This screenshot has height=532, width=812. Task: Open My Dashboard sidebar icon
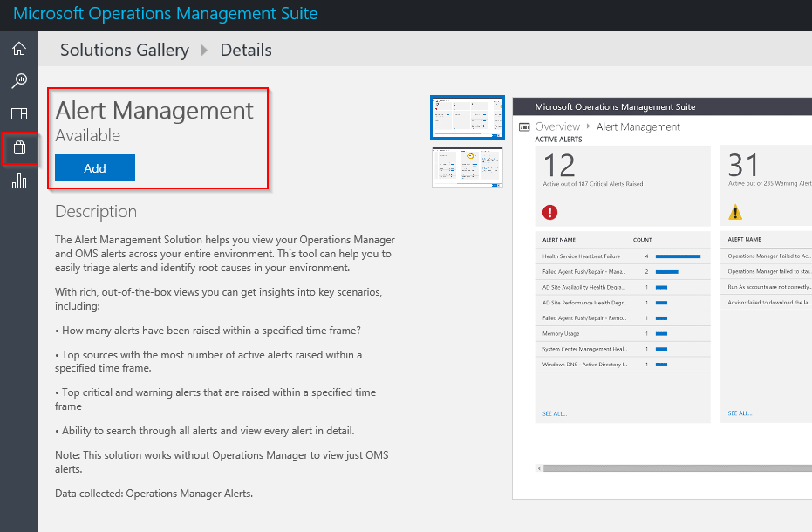point(18,113)
